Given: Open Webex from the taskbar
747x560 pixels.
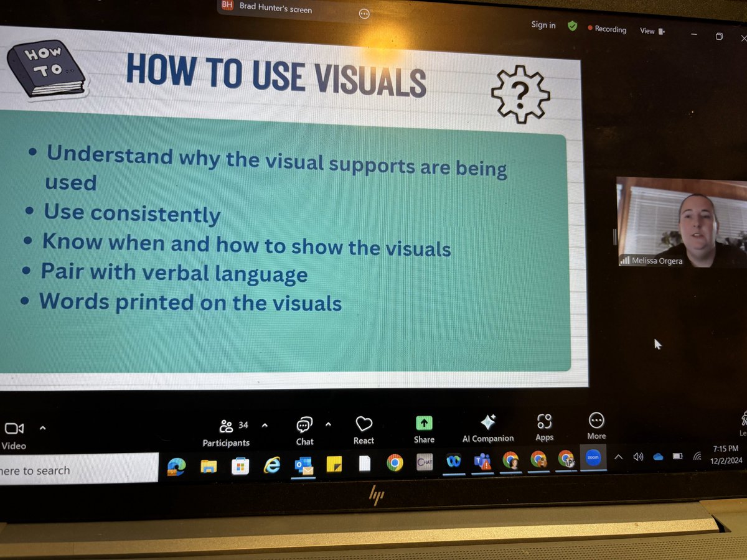Looking at the screenshot, I should tap(454, 461).
